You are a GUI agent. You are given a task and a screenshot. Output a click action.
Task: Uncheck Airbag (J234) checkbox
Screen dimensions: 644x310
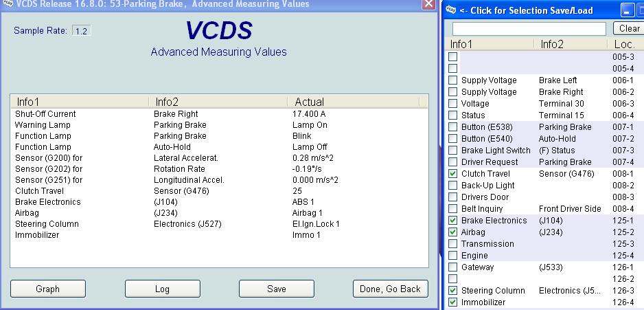[x=452, y=232]
